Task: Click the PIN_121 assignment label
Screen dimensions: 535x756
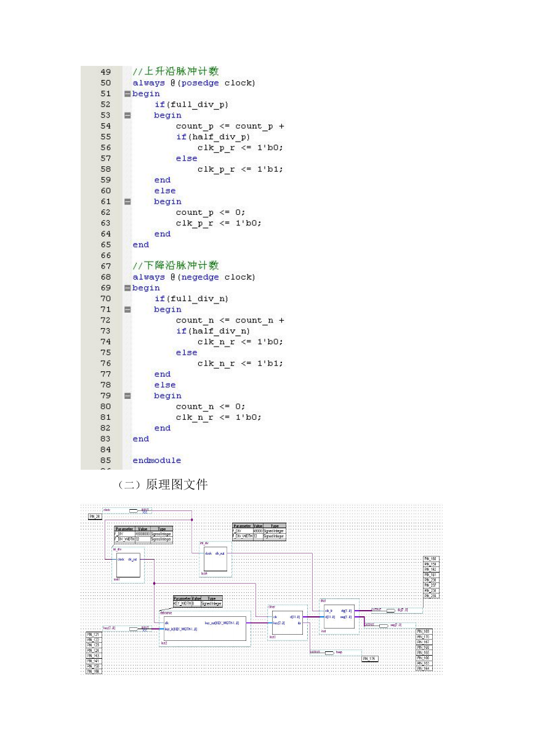Action: click(94, 634)
